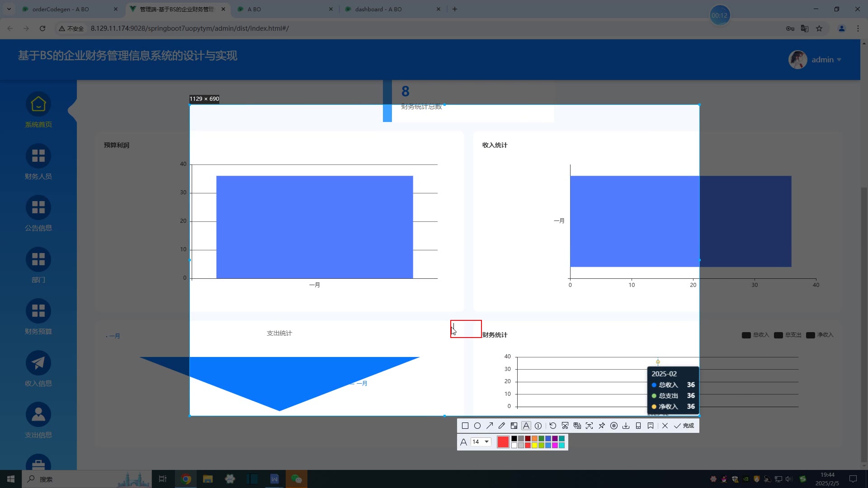868x488 pixels.
Task: Open the font size 14 dropdown
Action: click(481, 442)
